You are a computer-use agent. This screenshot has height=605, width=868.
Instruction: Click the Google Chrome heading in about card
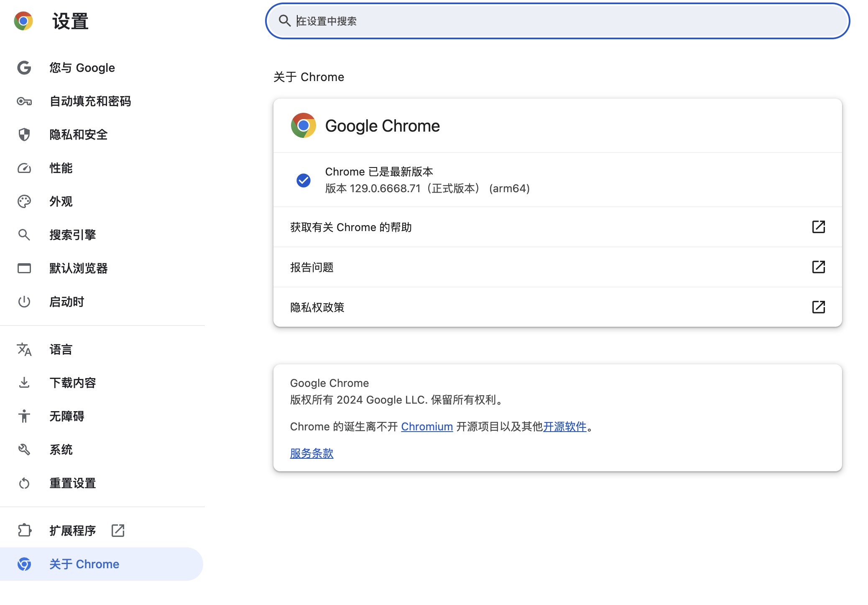pyautogui.click(x=382, y=126)
